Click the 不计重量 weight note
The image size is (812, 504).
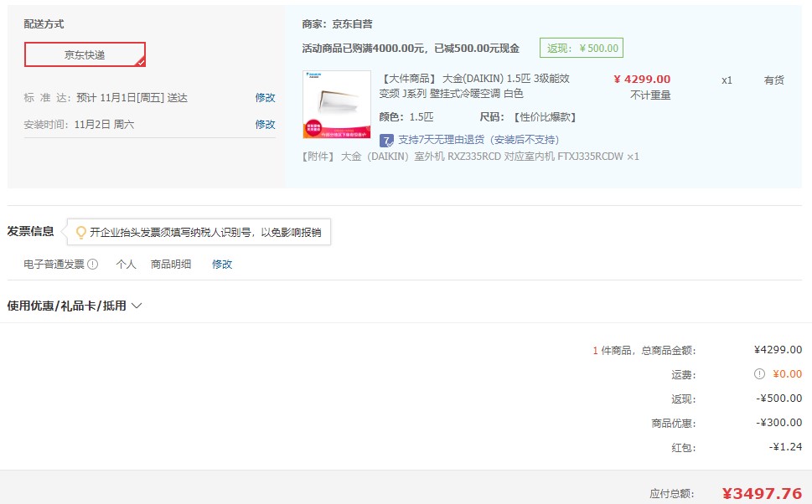(x=650, y=95)
